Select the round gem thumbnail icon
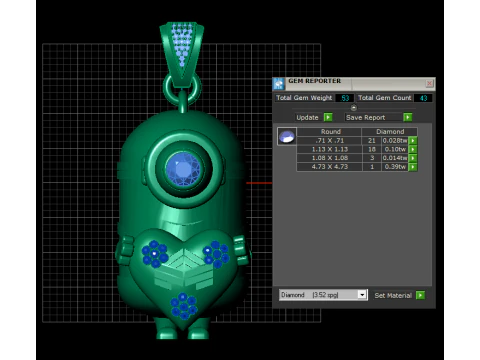This screenshot has height=360, width=480. click(x=287, y=136)
